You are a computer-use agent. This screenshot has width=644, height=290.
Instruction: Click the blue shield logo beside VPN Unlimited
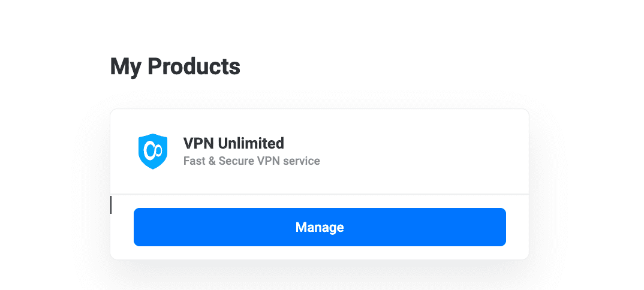151,151
